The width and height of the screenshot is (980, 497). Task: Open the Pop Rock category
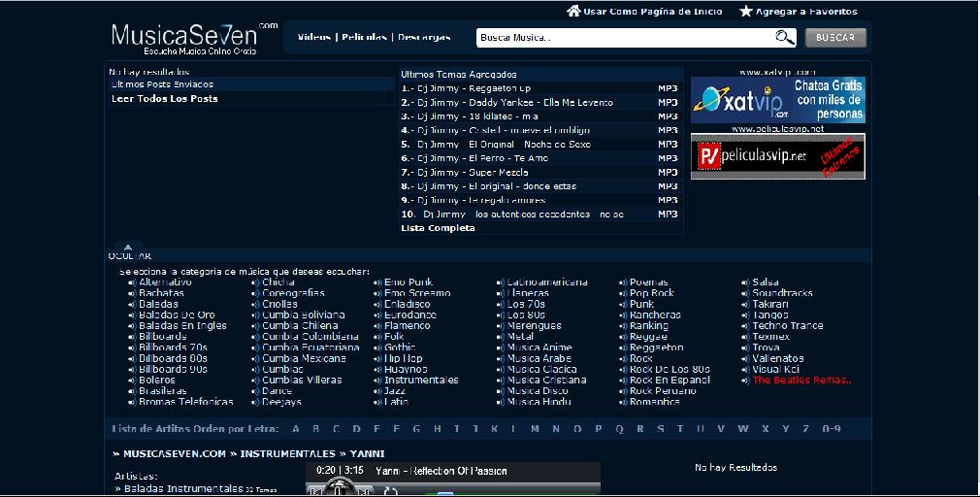pyautogui.click(x=652, y=292)
